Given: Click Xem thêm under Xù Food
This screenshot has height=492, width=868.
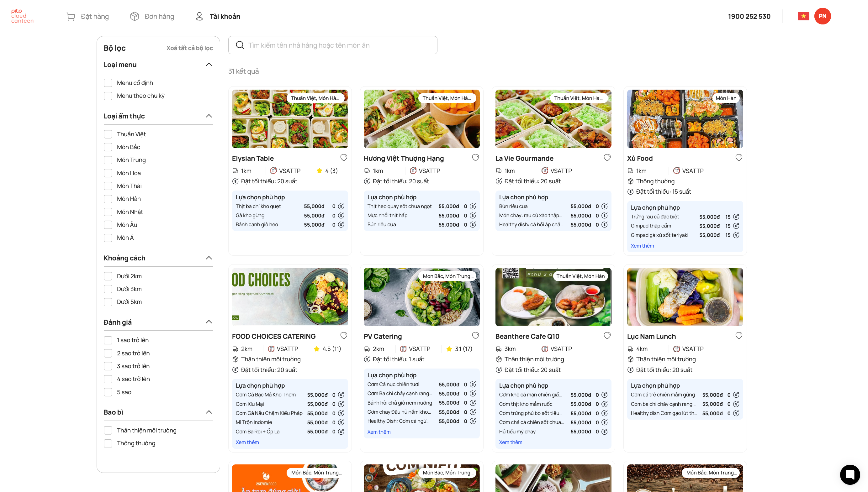Looking at the screenshot, I should click(x=642, y=246).
